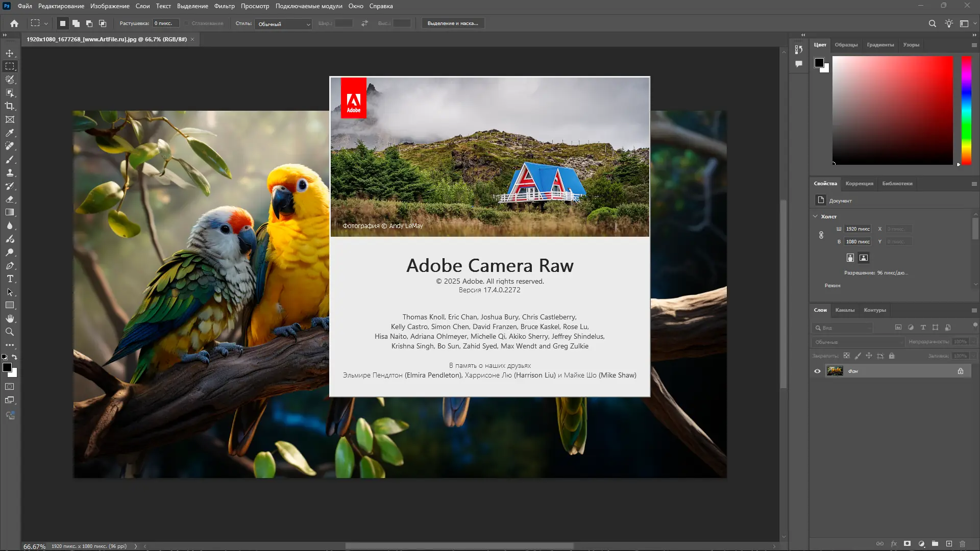
Task: Switch to the Каналы tab
Action: (x=845, y=310)
